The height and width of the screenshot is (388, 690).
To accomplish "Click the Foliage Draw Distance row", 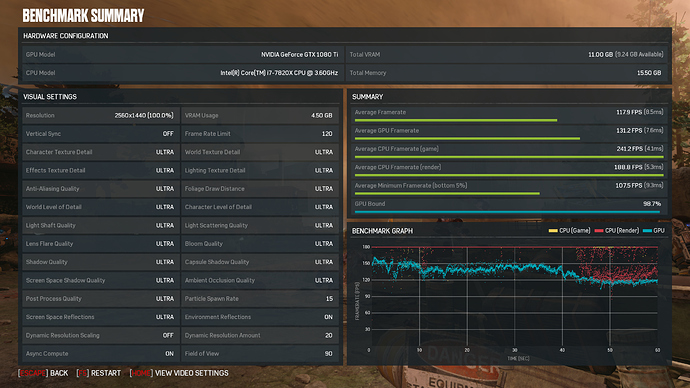I will point(260,189).
